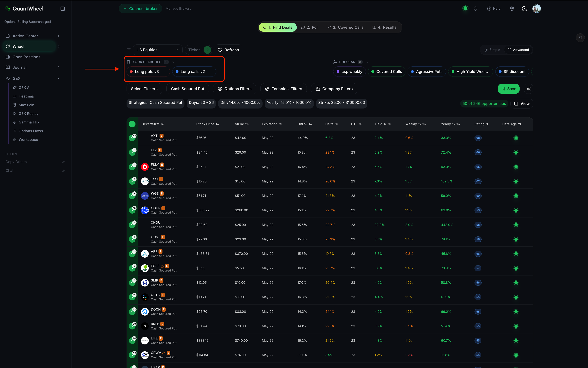Click the earnings E badge for AXTI
The width and height of the screenshot is (588, 368).
[x=162, y=136]
